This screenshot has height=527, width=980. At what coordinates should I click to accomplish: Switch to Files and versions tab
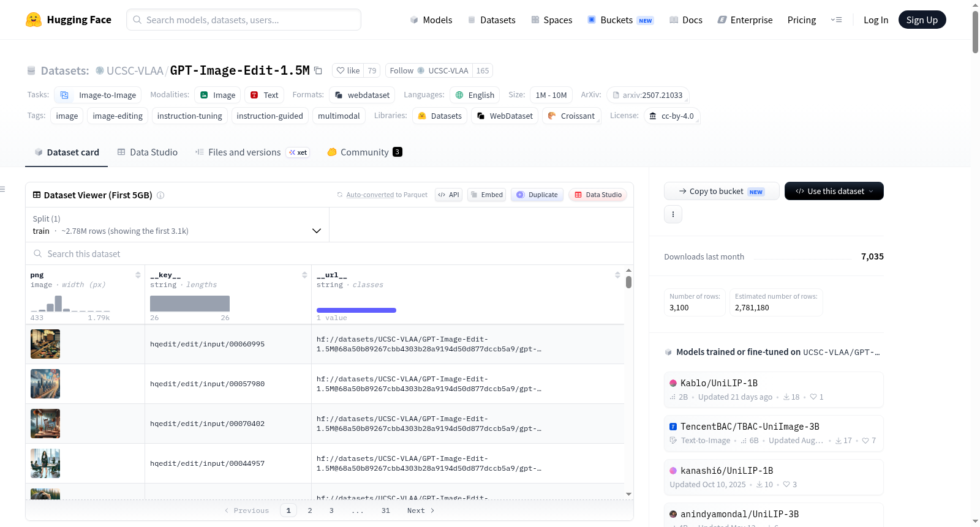[x=252, y=152]
